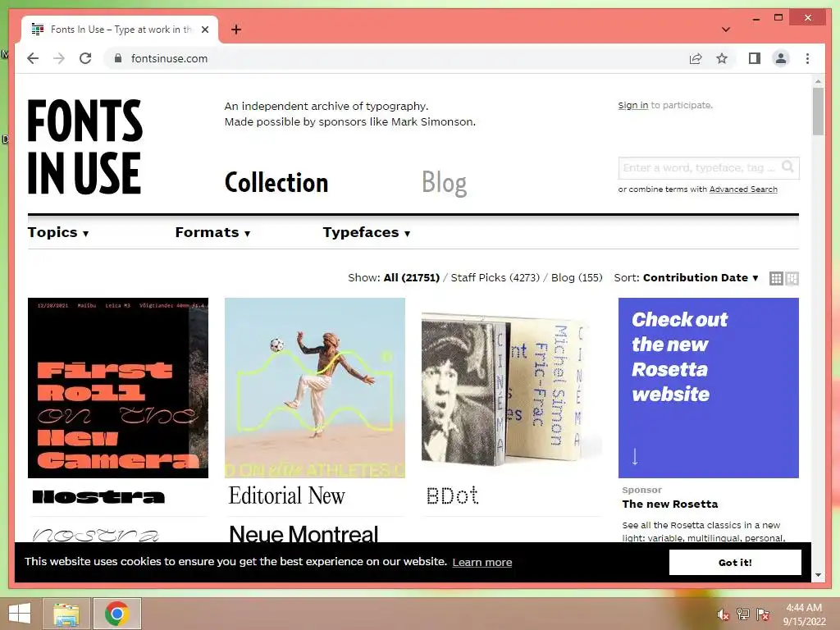The width and height of the screenshot is (840, 630).
Task: Select the Fonts In Use browser tab
Action: click(x=120, y=30)
